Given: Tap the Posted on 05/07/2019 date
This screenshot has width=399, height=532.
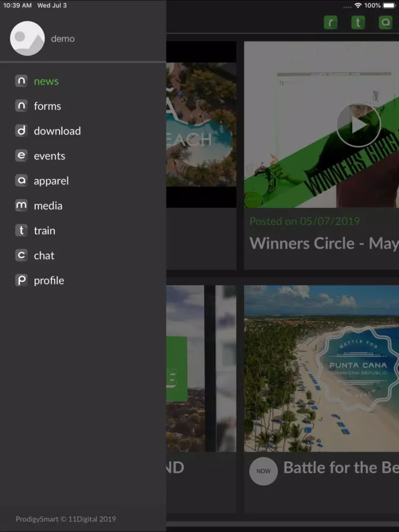Looking at the screenshot, I should [x=305, y=221].
